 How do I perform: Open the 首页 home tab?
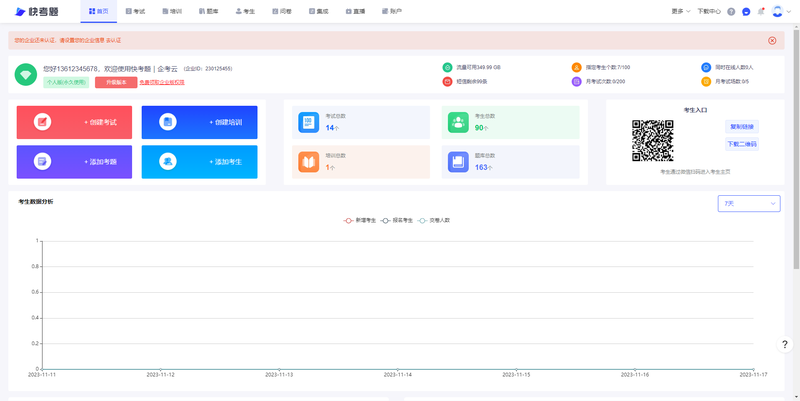coord(98,11)
